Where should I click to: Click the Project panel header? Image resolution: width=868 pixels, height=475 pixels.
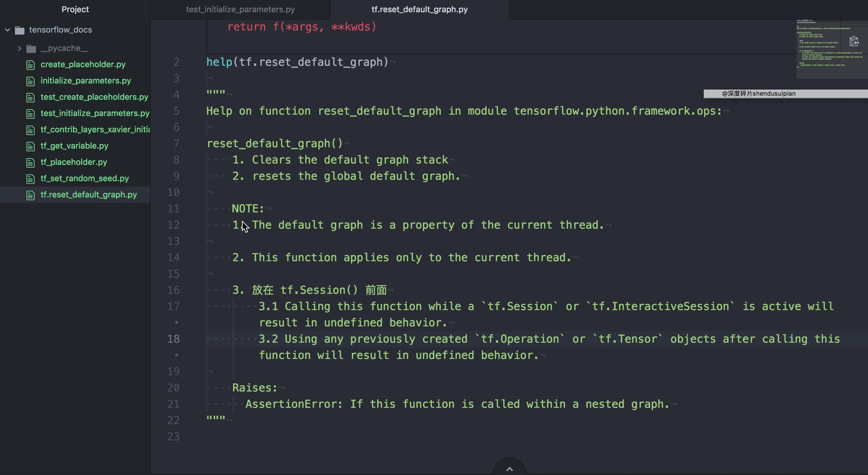(x=75, y=9)
